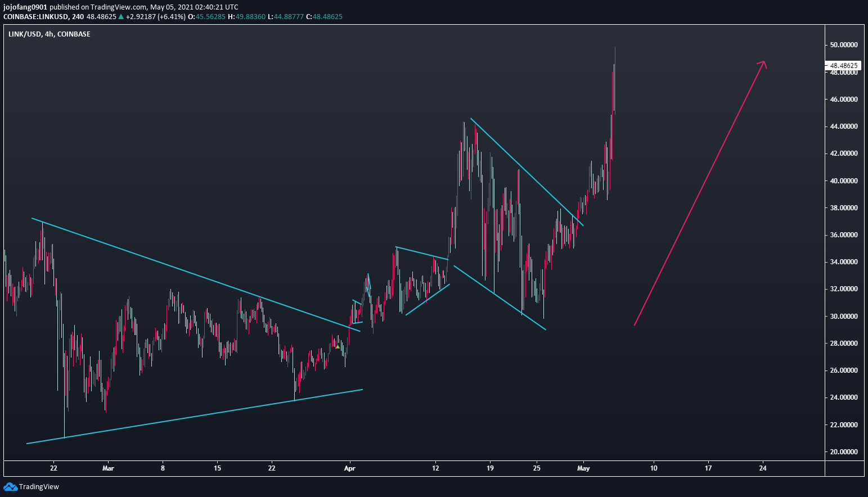
Task: Select the large triangle's lower cyan support line
Action: pos(194,416)
